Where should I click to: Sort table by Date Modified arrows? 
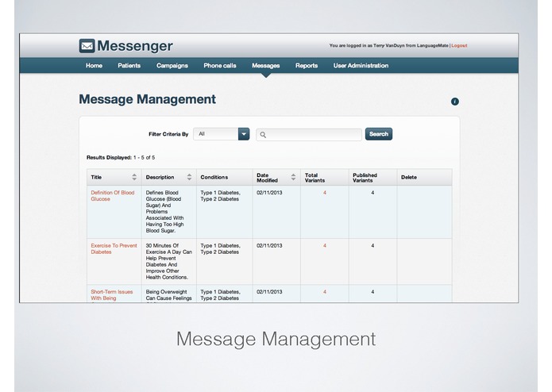293,177
